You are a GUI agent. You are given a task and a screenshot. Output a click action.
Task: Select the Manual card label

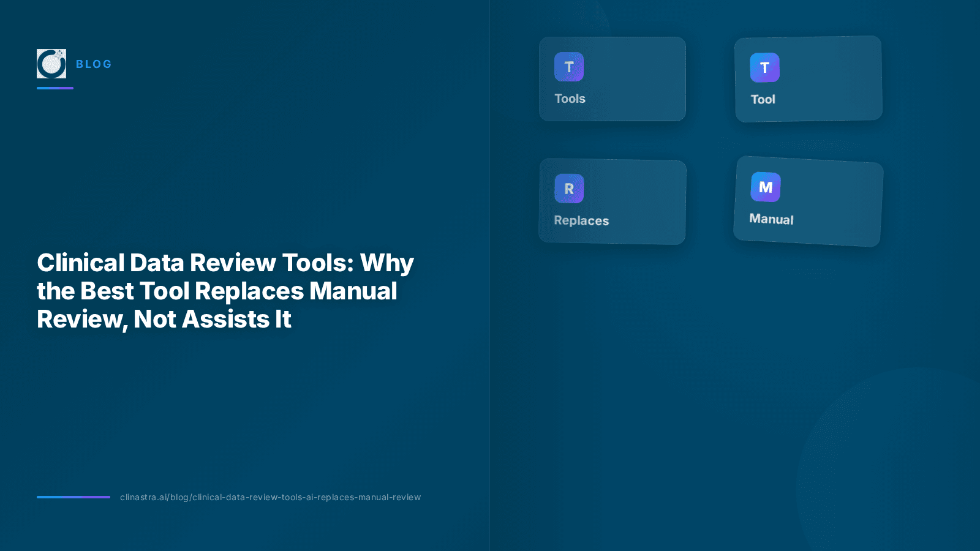click(771, 219)
